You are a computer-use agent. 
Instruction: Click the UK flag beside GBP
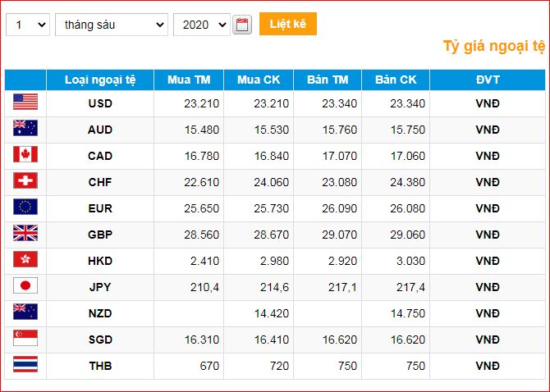(25, 233)
